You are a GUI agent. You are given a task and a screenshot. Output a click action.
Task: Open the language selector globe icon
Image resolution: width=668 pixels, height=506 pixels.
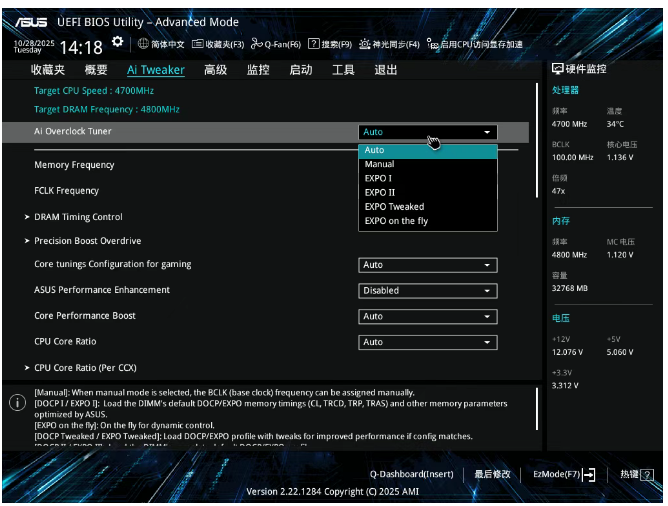(x=143, y=44)
